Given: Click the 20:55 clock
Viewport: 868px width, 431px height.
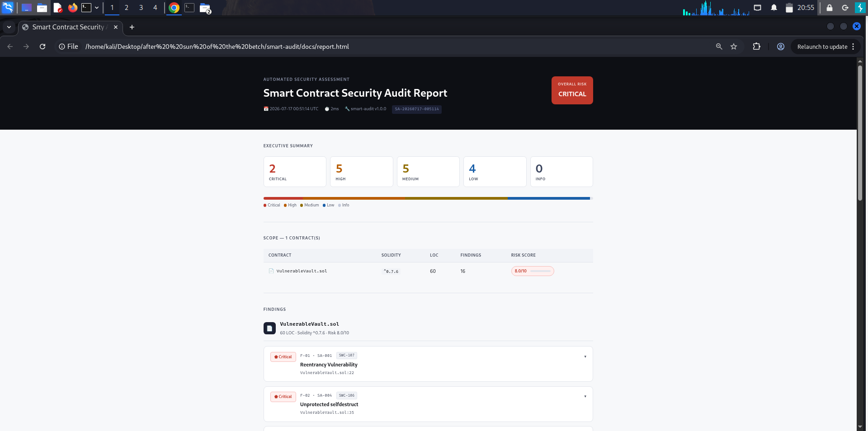Looking at the screenshot, I should 806,8.
